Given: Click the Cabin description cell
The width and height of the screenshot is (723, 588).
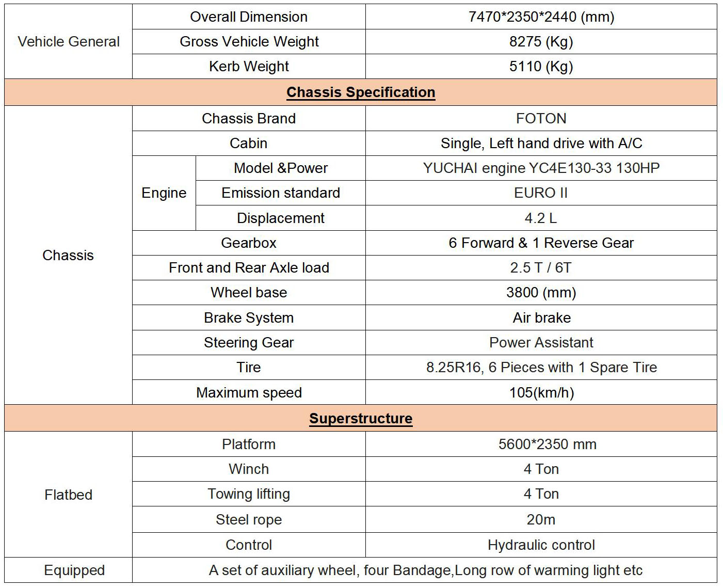Looking at the screenshot, I should (541, 143).
